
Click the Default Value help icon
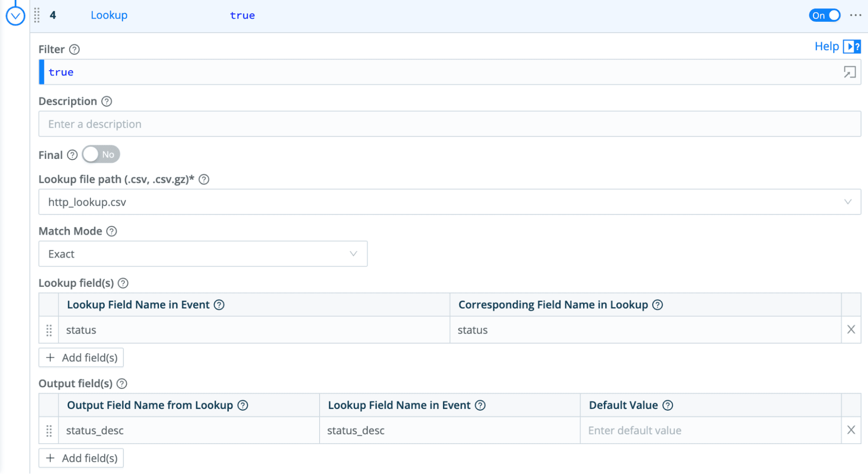[668, 405]
